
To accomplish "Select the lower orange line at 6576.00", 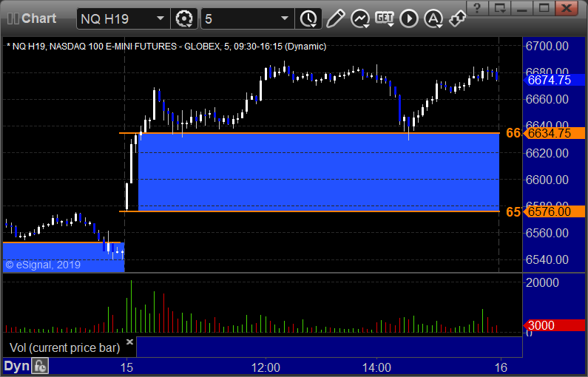I will click(x=309, y=211).
